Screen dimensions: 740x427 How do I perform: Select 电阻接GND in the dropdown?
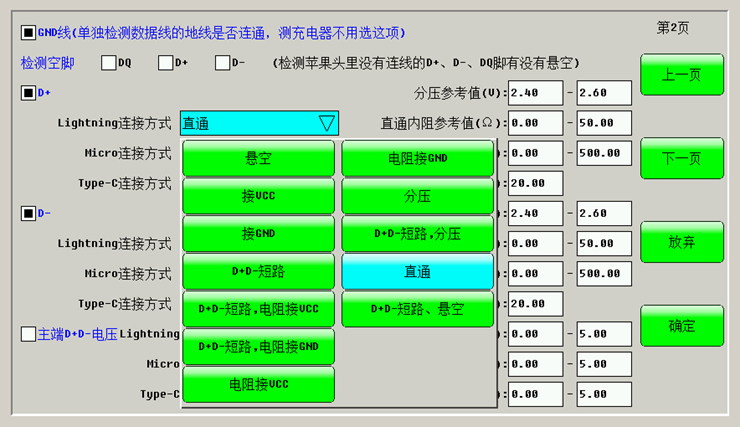coord(417,158)
